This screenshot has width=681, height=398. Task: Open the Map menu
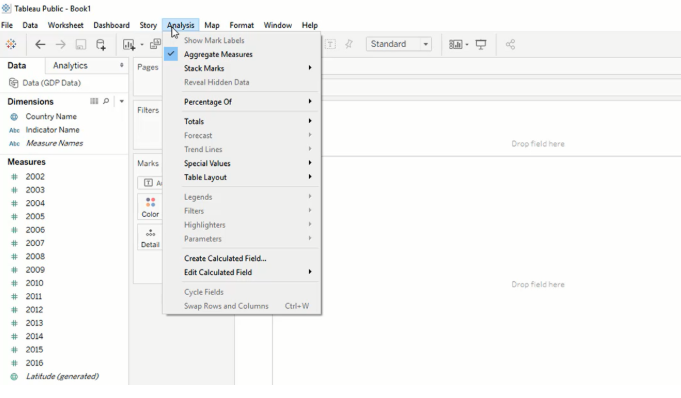212,25
